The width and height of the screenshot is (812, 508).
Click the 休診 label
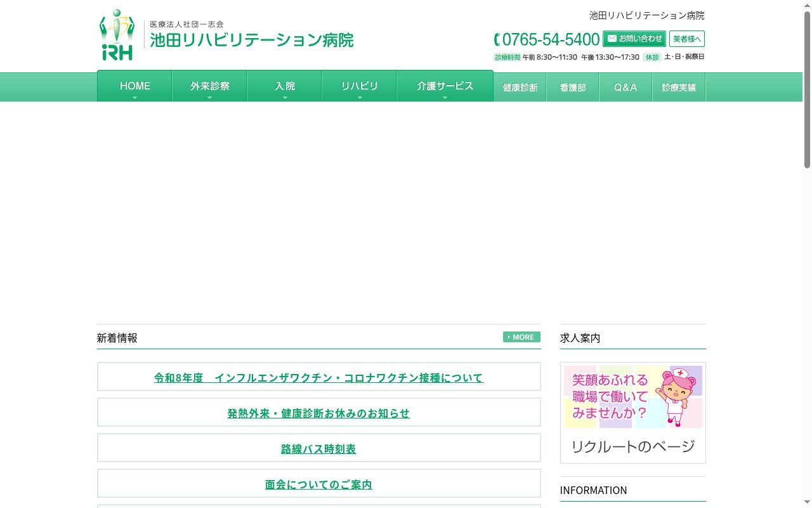pyautogui.click(x=652, y=57)
